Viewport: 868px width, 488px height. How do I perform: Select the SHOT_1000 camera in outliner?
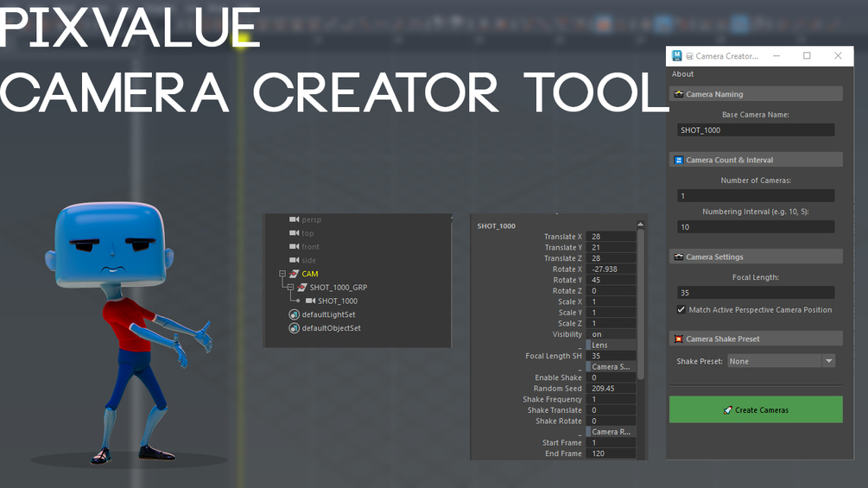point(338,301)
